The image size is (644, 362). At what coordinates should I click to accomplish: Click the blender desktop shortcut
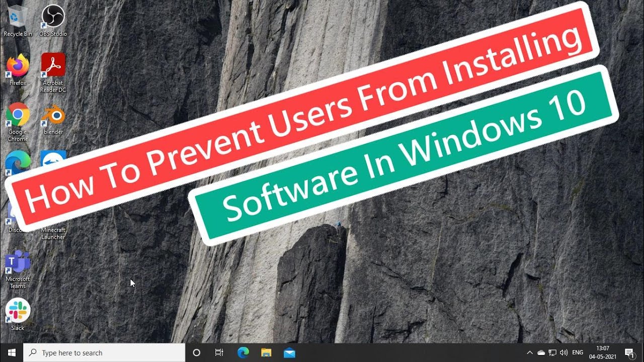(x=53, y=119)
